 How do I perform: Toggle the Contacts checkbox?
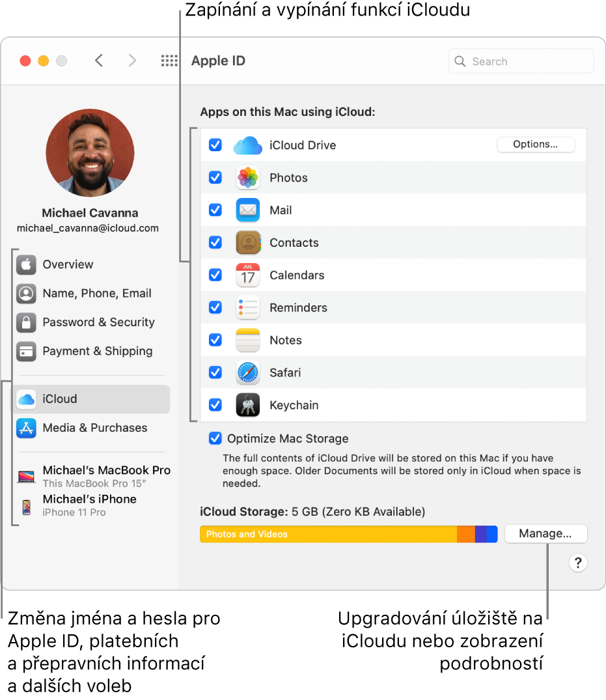[215, 242]
